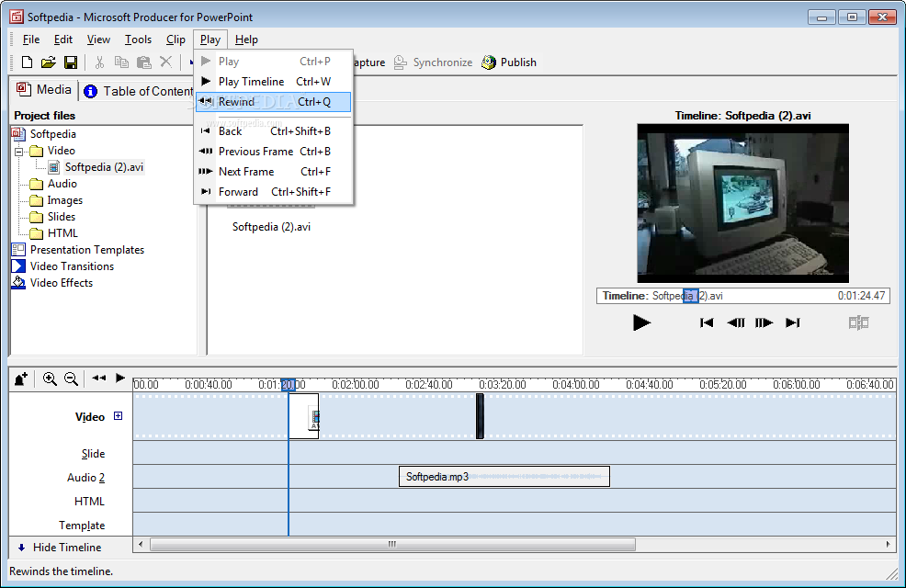Select Back in the Play menu

[273, 131]
